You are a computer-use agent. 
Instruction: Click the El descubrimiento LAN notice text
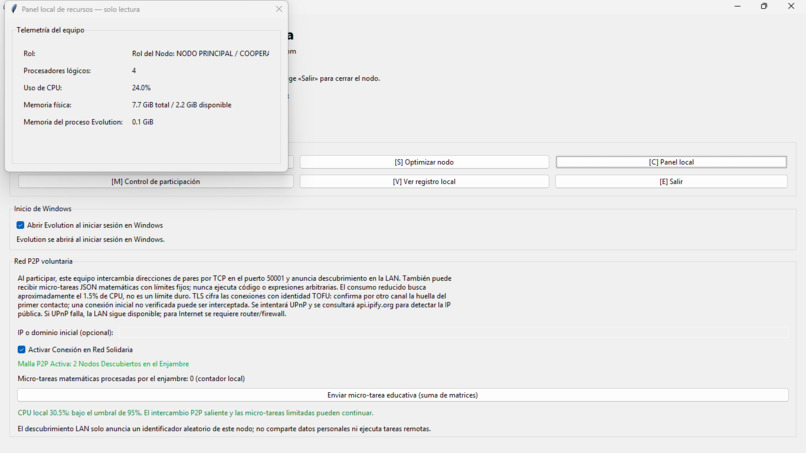(224, 429)
